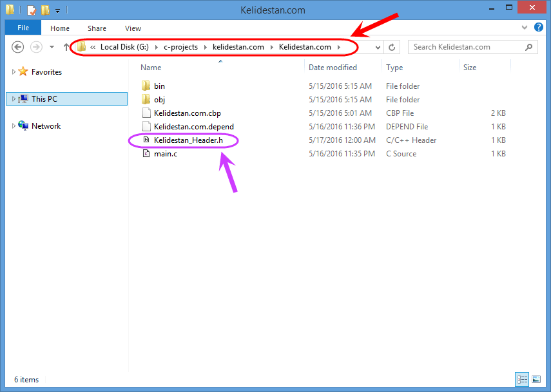The width and height of the screenshot is (551, 392).
Task: Switch to Large icons view
Action: [x=536, y=379]
